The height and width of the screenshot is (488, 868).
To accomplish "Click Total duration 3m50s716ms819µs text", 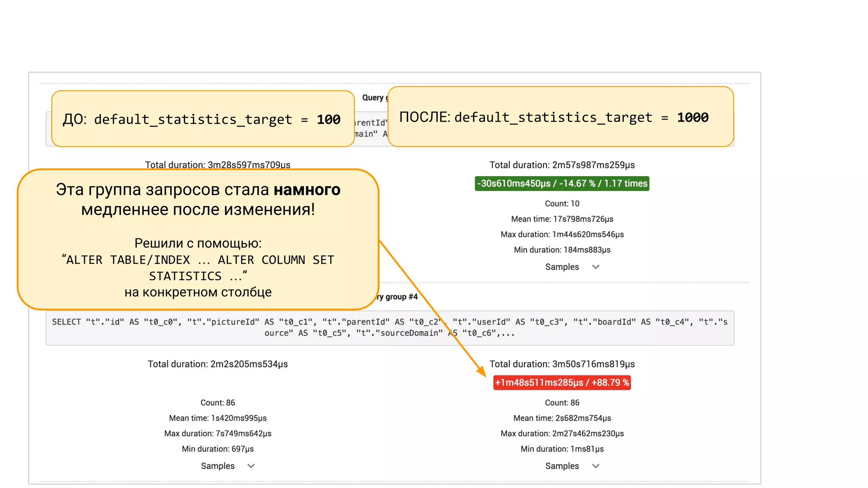I will [x=562, y=364].
